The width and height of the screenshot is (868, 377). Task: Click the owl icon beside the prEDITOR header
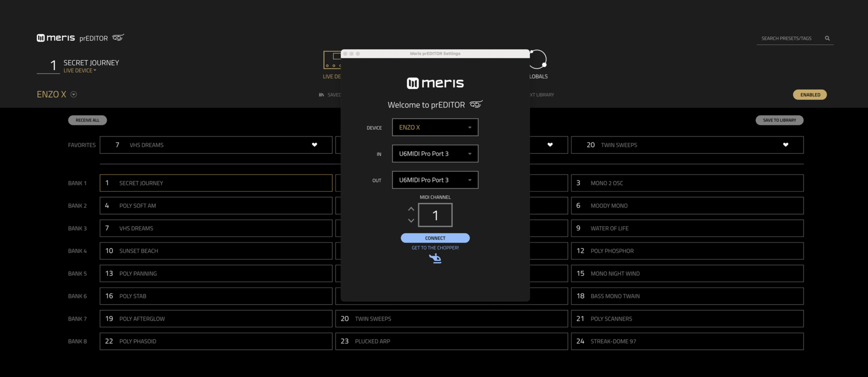coord(118,38)
